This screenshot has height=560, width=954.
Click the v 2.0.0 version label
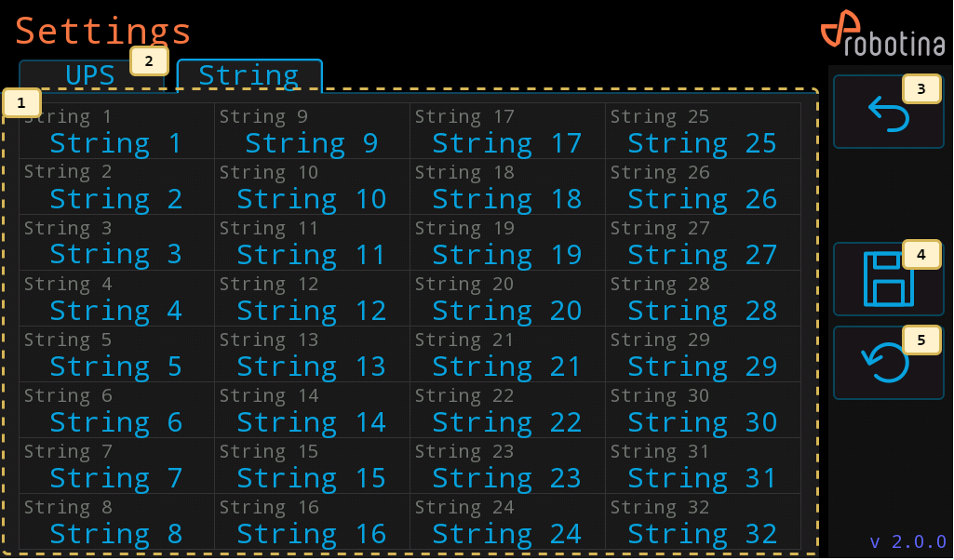tap(907, 541)
